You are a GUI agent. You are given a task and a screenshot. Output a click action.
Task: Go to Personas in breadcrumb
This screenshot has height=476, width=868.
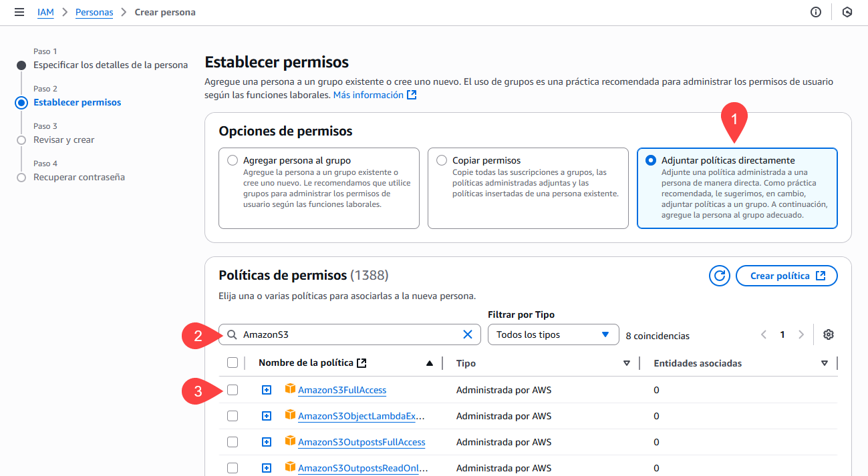tap(94, 13)
